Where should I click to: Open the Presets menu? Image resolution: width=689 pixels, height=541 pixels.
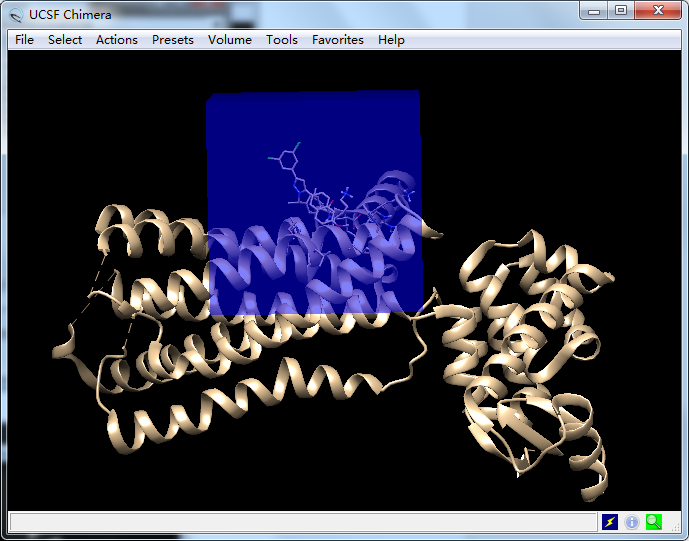[x=173, y=40]
